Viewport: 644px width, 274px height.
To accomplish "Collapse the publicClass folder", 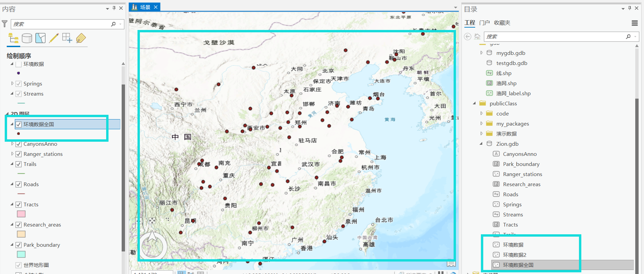I will (x=474, y=103).
